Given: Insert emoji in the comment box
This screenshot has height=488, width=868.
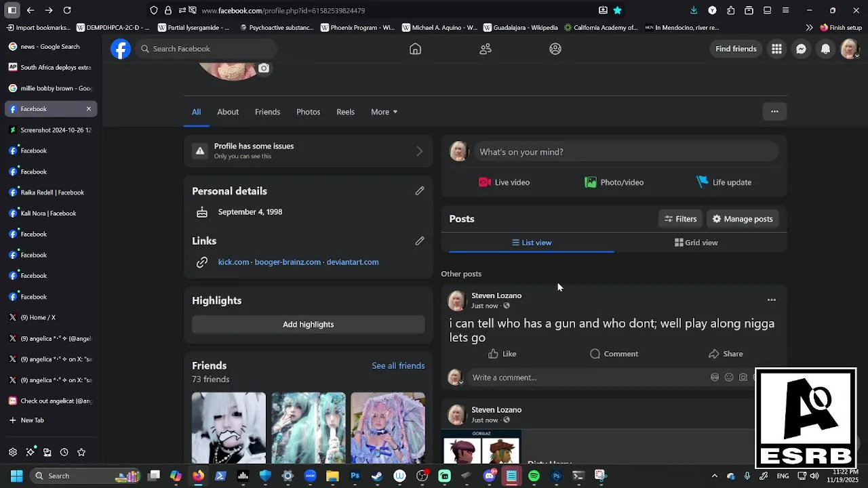Looking at the screenshot, I should click(729, 378).
